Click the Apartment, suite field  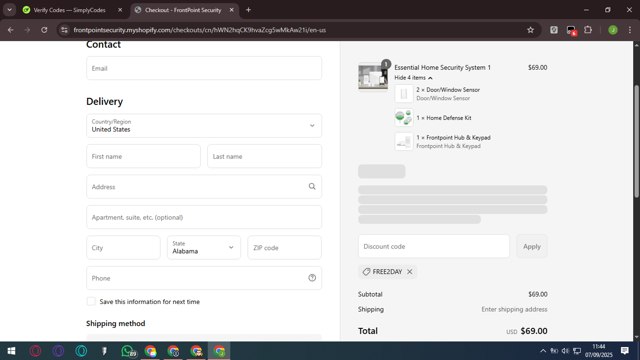click(x=204, y=217)
